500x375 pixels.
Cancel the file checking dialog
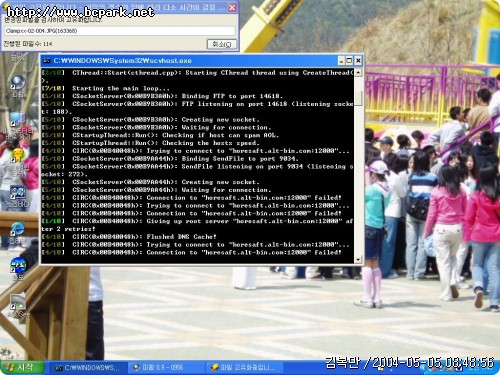222,44
